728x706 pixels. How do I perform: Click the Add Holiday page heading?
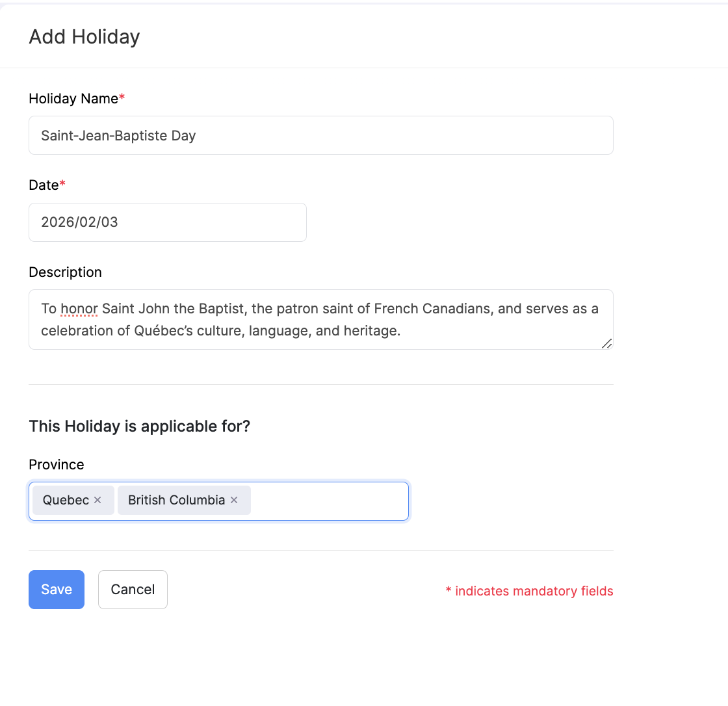84,37
